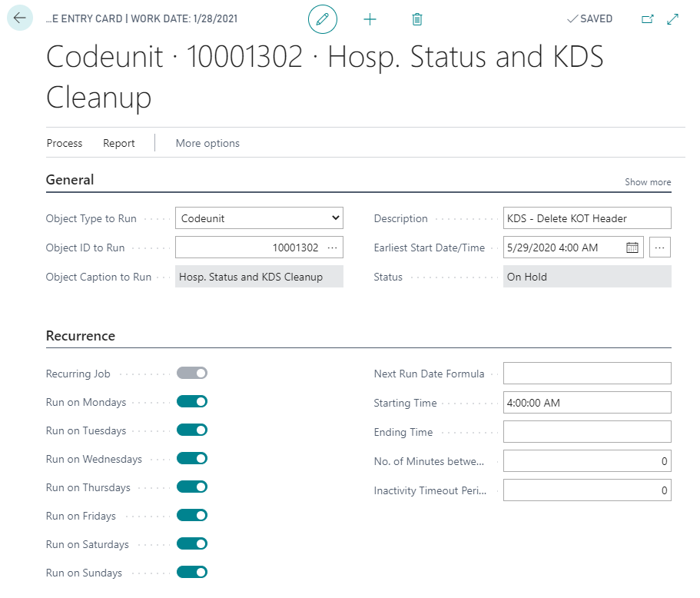Open the calendar picker for Earliest Start Date/Time
The image size is (700, 598).
click(632, 248)
